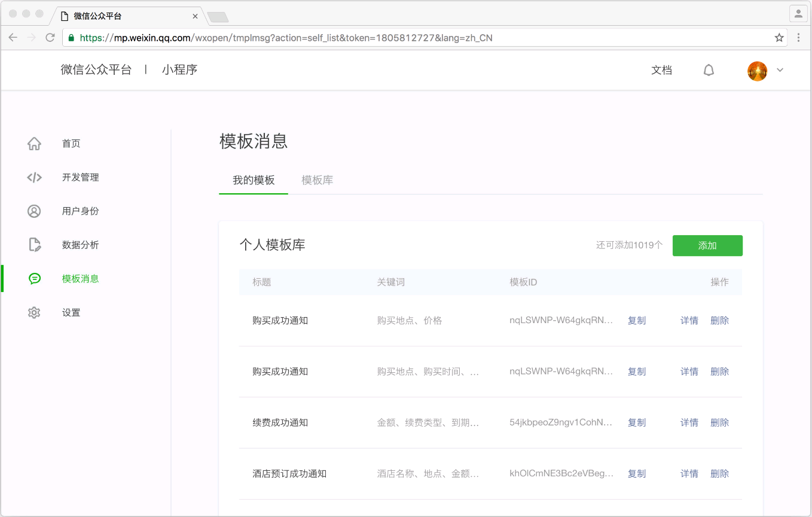Click the home icon beside 首页

34,144
